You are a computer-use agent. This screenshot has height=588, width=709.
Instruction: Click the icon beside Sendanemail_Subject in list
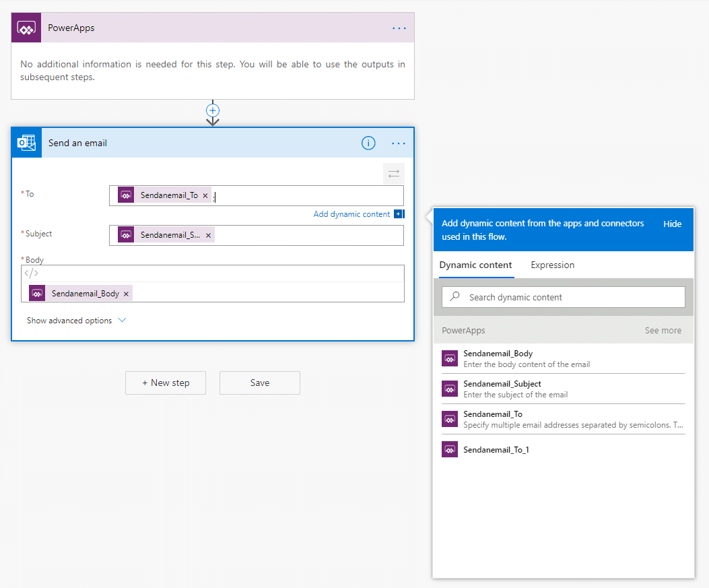click(x=450, y=389)
